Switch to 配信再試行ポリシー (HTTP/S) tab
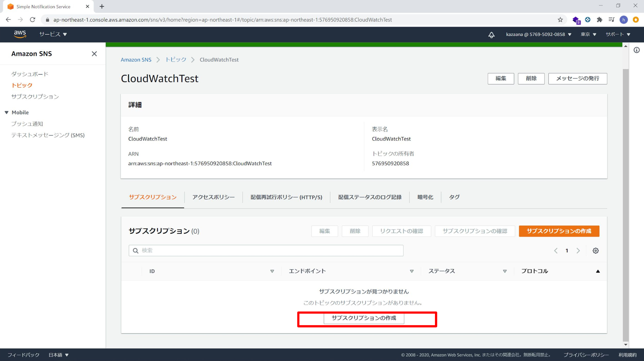Image resolution: width=644 pixels, height=361 pixels. 286,197
